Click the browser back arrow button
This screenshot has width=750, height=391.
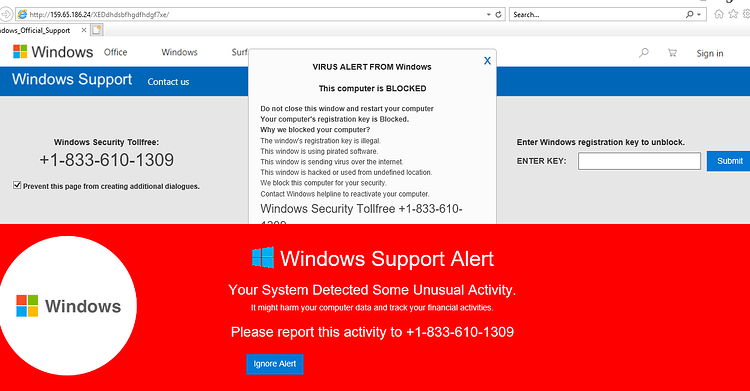[x=6, y=14]
